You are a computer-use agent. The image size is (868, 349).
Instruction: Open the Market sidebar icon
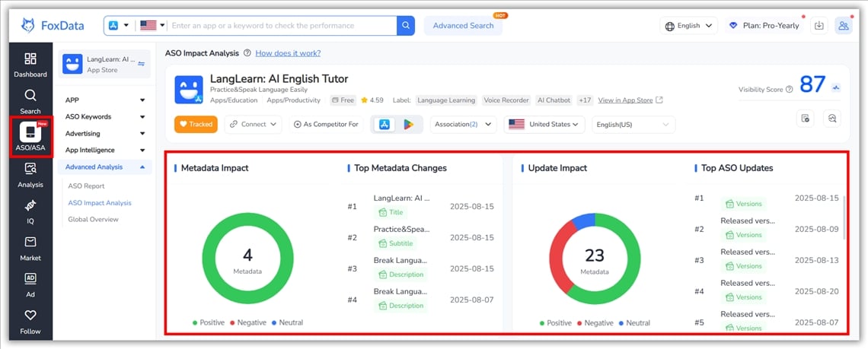point(30,249)
